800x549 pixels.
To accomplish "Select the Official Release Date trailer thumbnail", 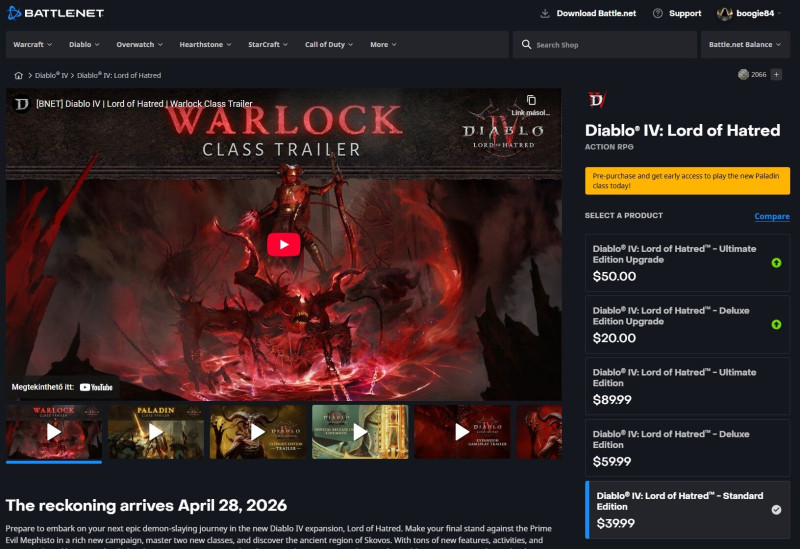I will pos(360,432).
